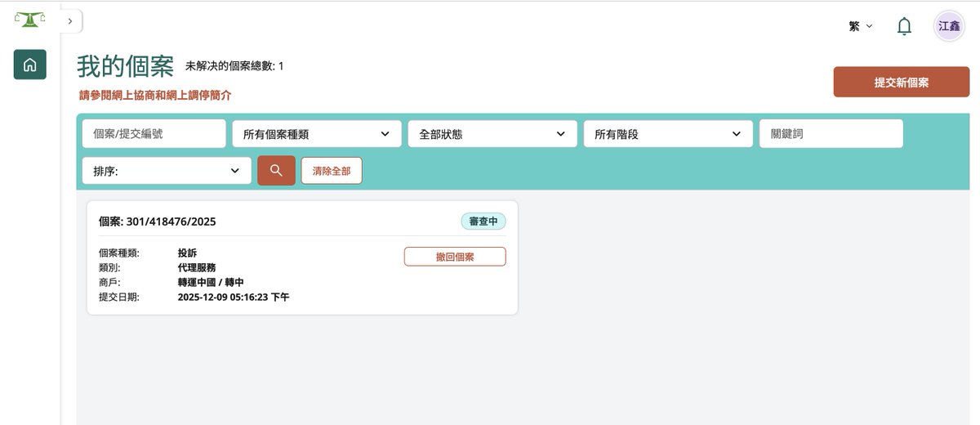Open the notifications bell
The width and height of the screenshot is (980, 425).
point(904,26)
